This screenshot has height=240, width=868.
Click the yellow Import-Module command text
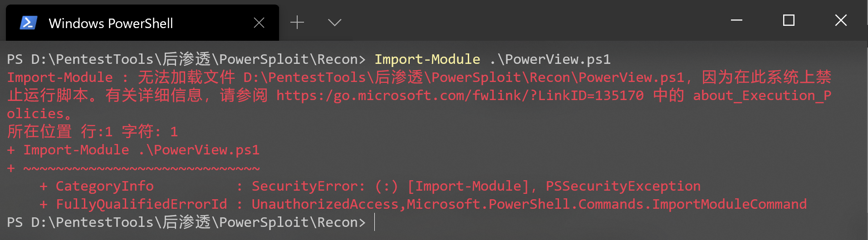pyautogui.click(x=427, y=59)
